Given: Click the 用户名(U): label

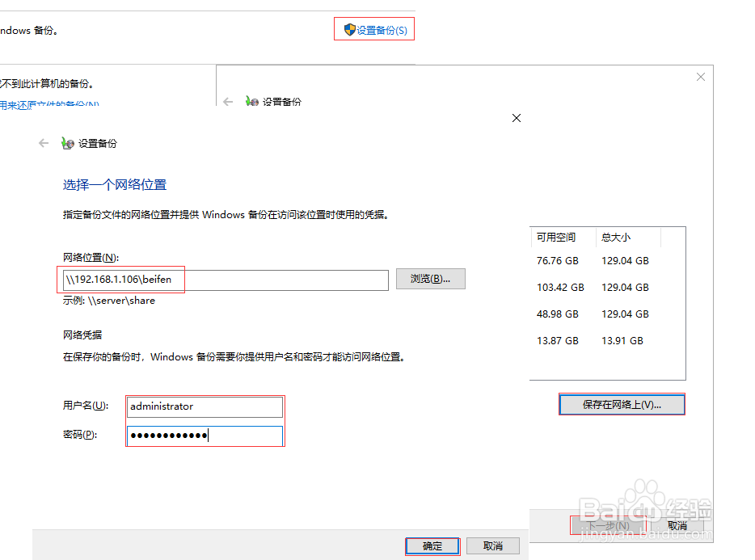Looking at the screenshot, I should 86,406.
